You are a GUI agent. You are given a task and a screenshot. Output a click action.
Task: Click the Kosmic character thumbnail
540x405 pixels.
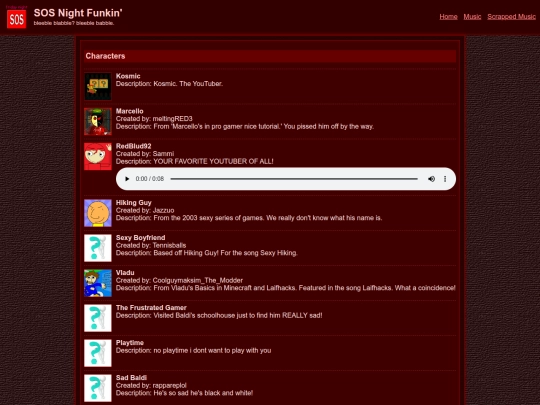(x=98, y=86)
